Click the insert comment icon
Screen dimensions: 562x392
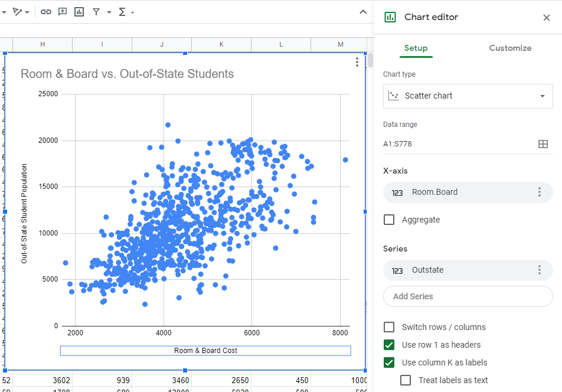click(63, 12)
